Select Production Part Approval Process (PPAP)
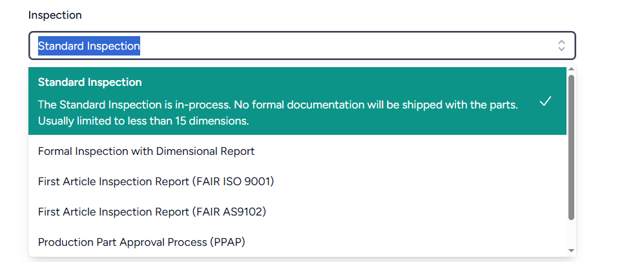 pos(141,242)
